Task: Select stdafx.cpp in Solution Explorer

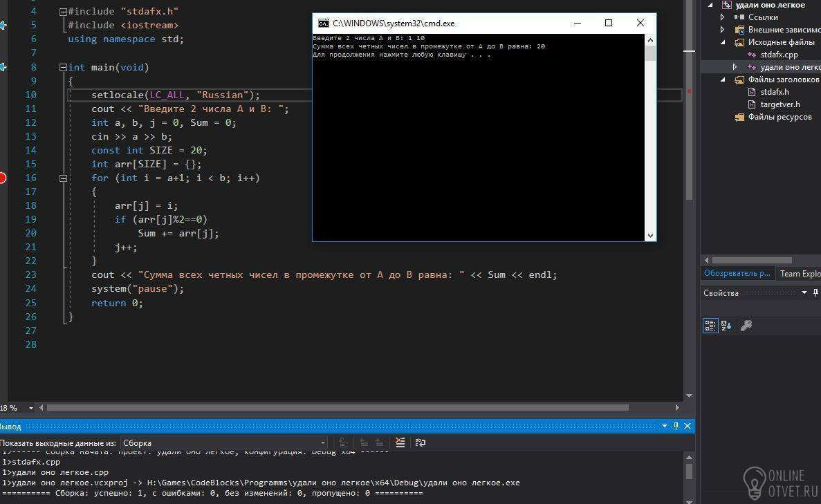Action: point(779,55)
